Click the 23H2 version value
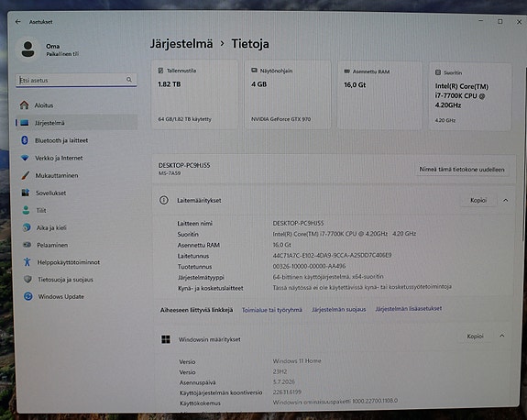The width and height of the screenshot is (527, 420). (280, 371)
